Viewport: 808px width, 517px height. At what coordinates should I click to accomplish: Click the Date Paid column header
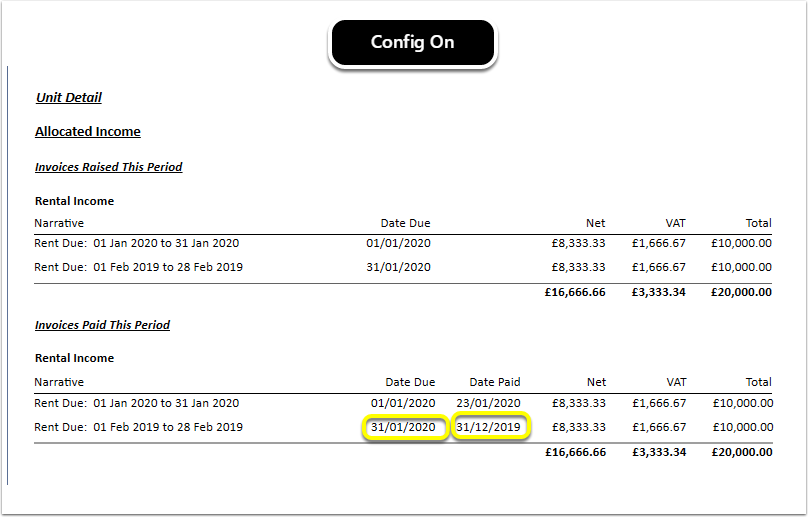495,382
